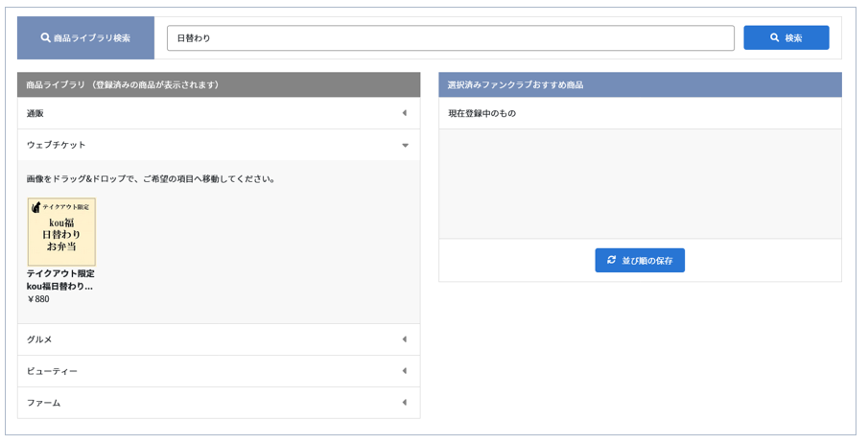Select the ビューティー category label

(x=52, y=371)
